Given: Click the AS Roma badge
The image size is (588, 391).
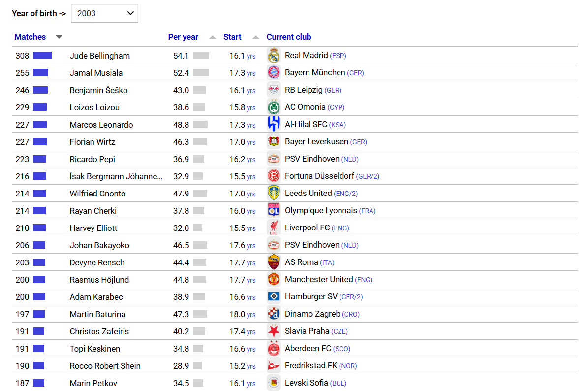Looking at the screenshot, I should [x=274, y=262].
